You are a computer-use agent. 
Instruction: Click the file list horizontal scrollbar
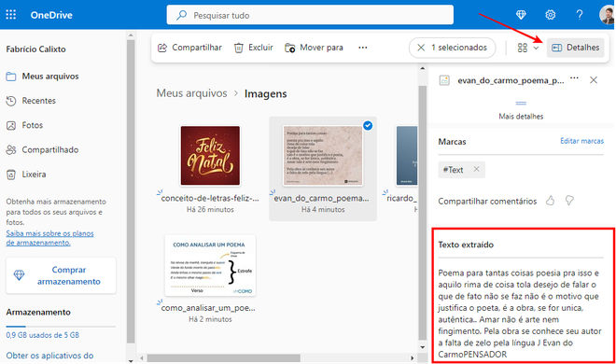click(224, 358)
